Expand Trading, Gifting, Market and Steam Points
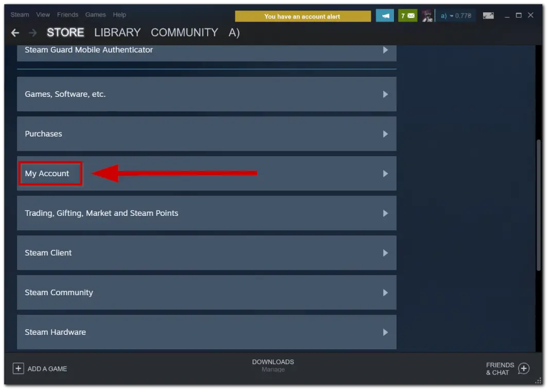This screenshot has height=392, width=550. coord(206,213)
